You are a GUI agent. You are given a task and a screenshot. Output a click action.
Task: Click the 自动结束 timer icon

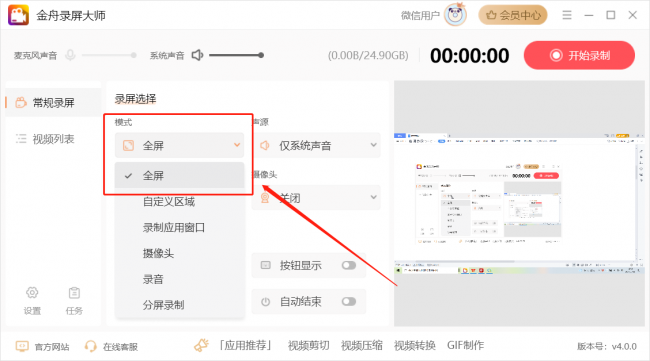pos(265,302)
